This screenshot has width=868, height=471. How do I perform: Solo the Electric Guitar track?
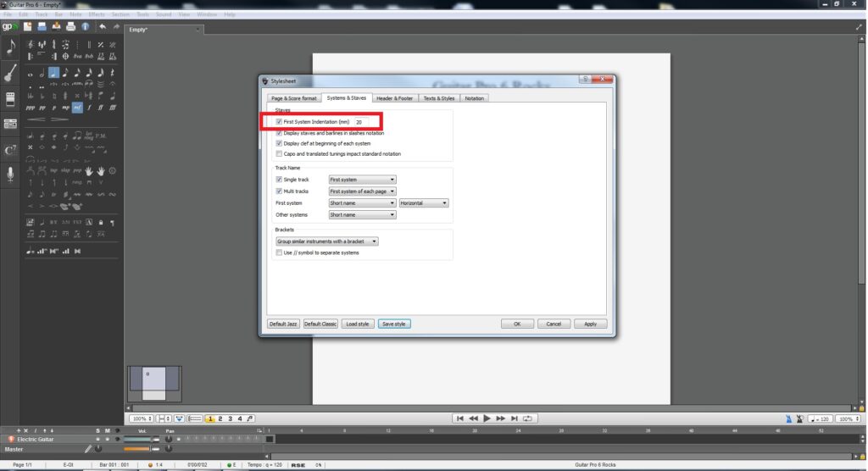(98, 439)
